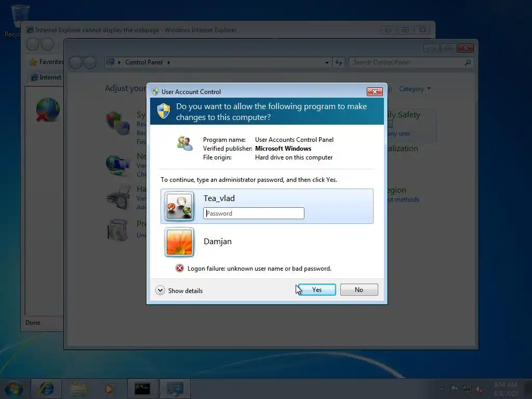Click Control Panel breadcrumb in address bar

[144, 62]
